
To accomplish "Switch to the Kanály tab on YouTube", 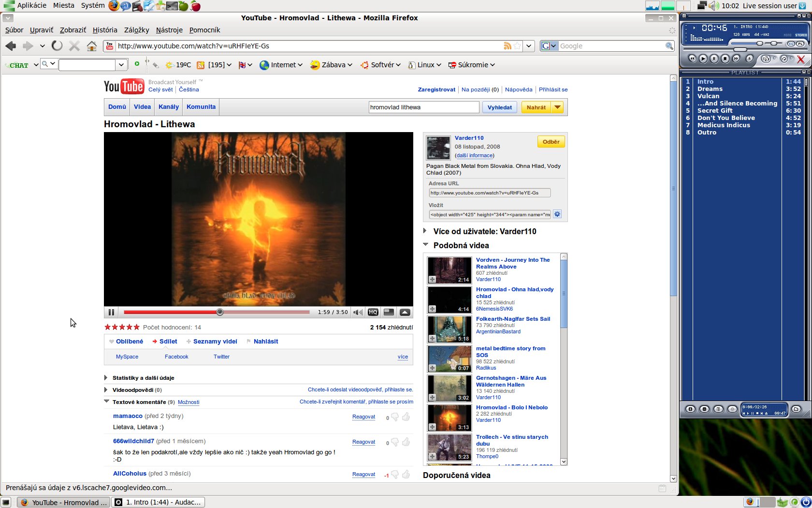I will click(169, 107).
